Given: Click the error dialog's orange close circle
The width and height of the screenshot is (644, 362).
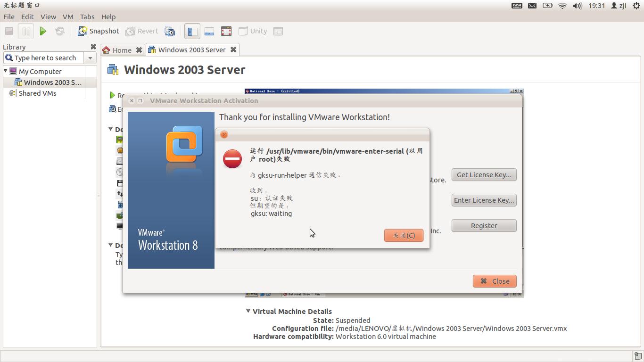Looking at the screenshot, I should pyautogui.click(x=224, y=134).
